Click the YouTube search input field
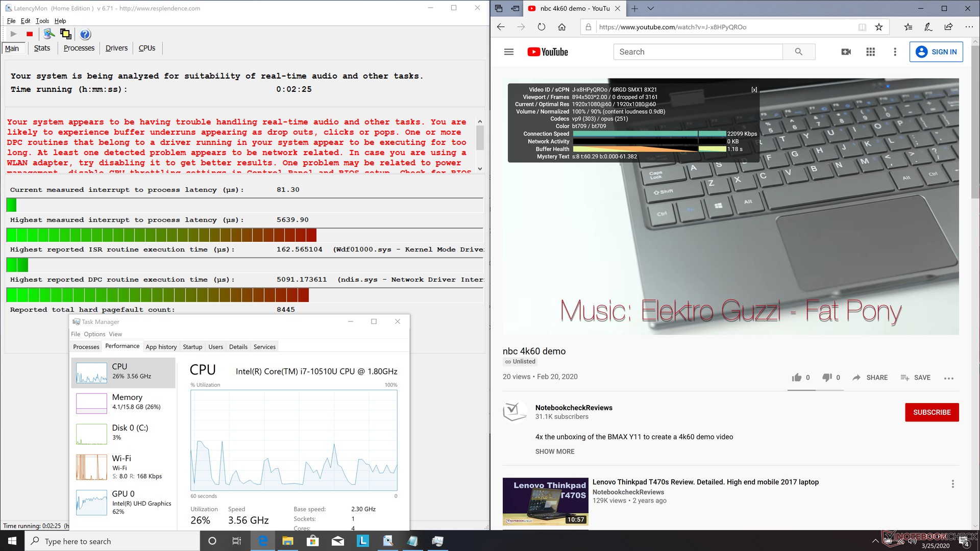Image resolution: width=980 pixels, height=551 pixels. tap(697, 52)
